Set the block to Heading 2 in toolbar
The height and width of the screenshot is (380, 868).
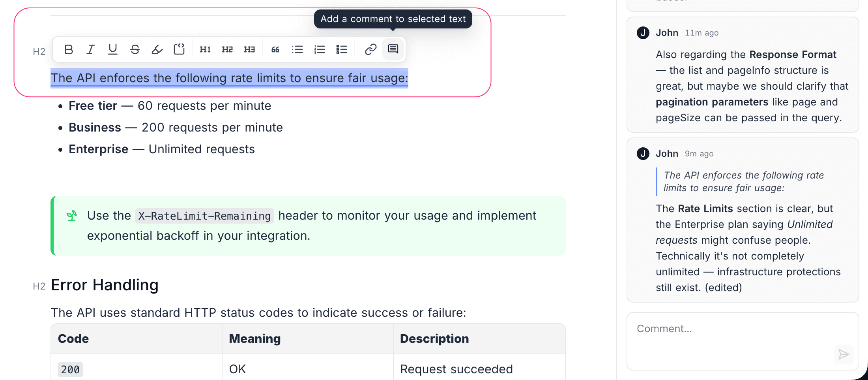(x=227, y=49)
